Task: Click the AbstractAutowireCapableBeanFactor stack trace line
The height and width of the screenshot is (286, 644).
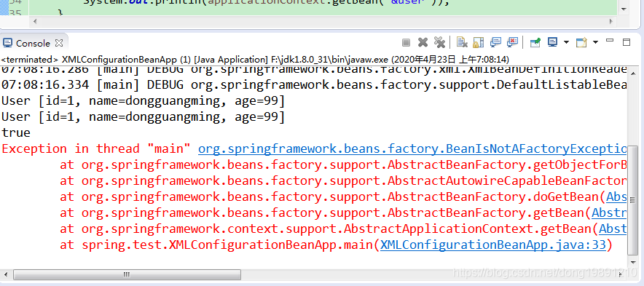Action: click(x=343, y=181)
